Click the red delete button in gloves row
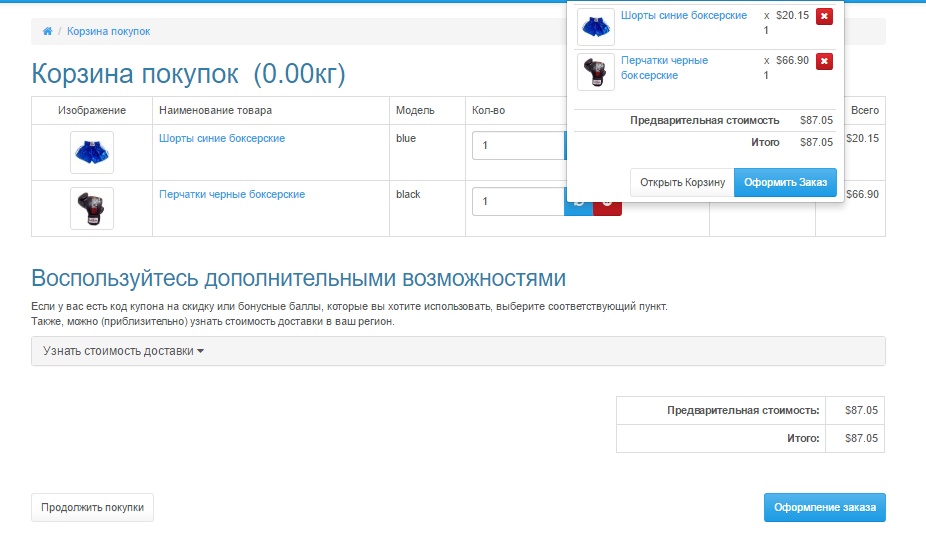The image size is (926, 540). coord(607,209)
